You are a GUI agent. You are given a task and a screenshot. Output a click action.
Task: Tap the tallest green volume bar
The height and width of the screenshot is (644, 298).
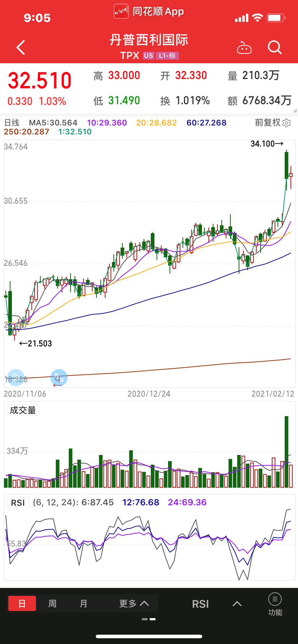click(x=286, y=452)
